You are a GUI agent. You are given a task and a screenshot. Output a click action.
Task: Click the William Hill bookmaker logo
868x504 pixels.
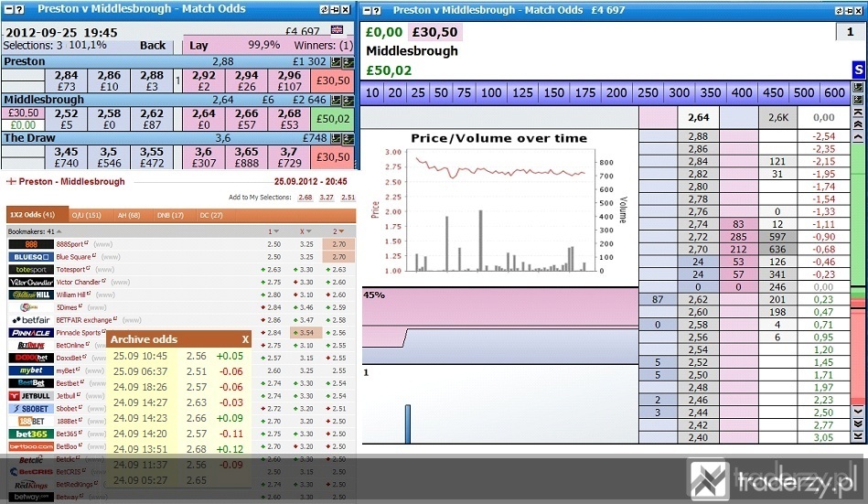(x=31, y=295)
